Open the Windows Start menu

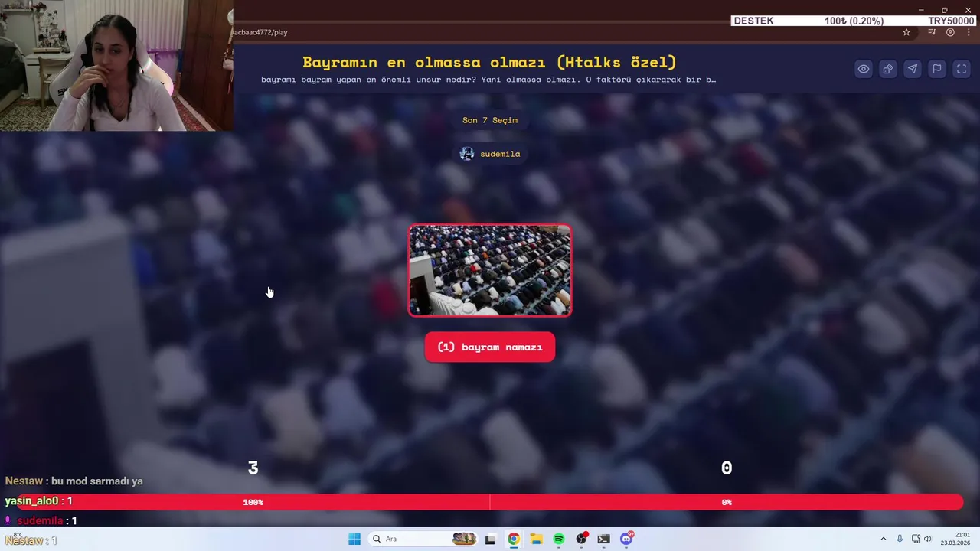coord(354,539)
